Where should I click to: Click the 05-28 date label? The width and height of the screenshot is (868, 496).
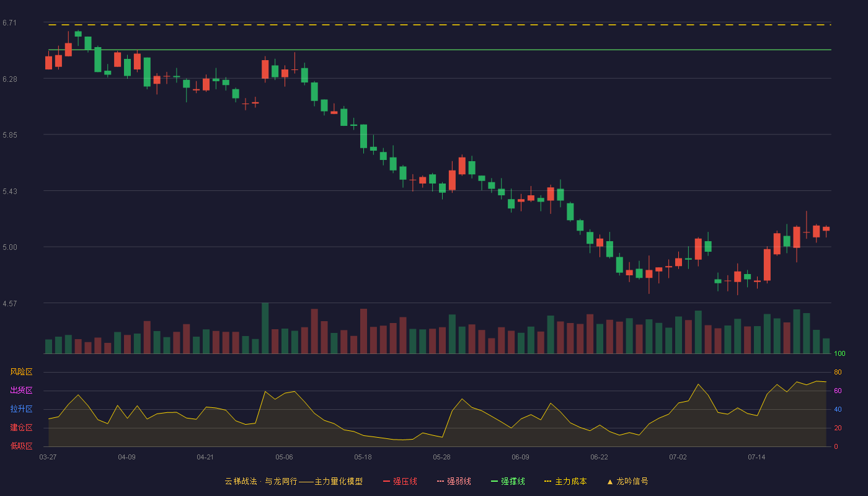click(441, 457)
